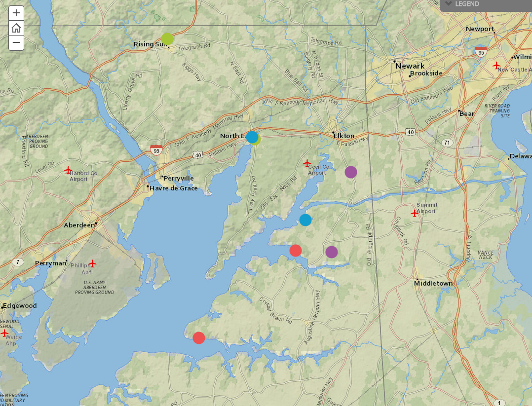
Task: Select the red marker near Crystal Beach Rd
Action: click(x=296, y=251)
